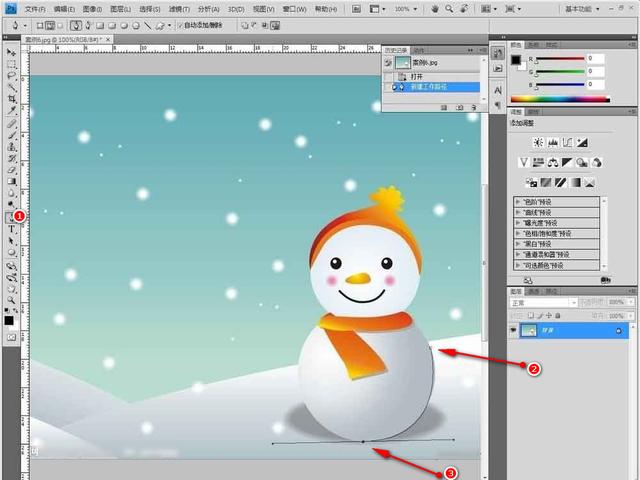Select the Crop tool

pyautogui.click(x=11, y=99)
